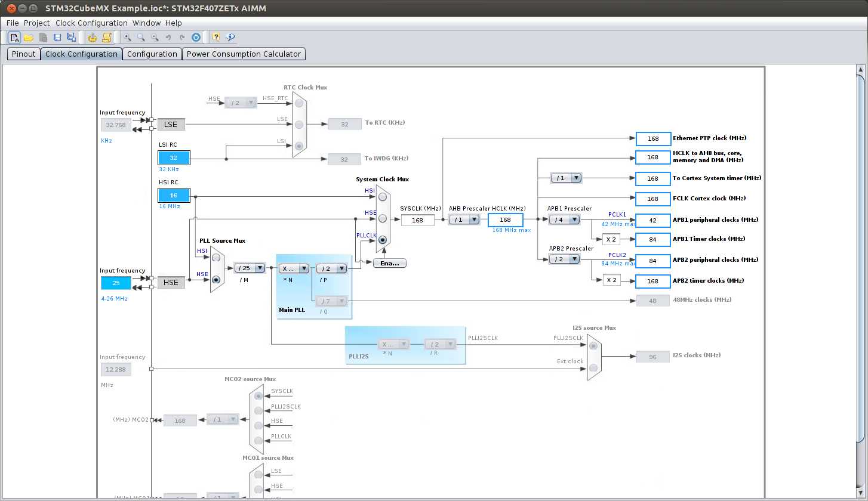
Task: Click the HSE input frequency field 25
Action: [x=116, y=283]
